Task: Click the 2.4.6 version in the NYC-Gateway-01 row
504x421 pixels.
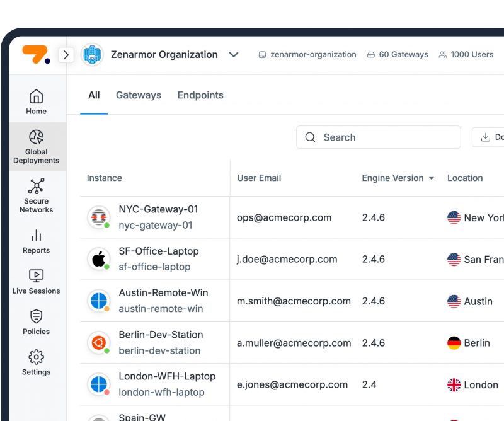Action: pos(374,217)
